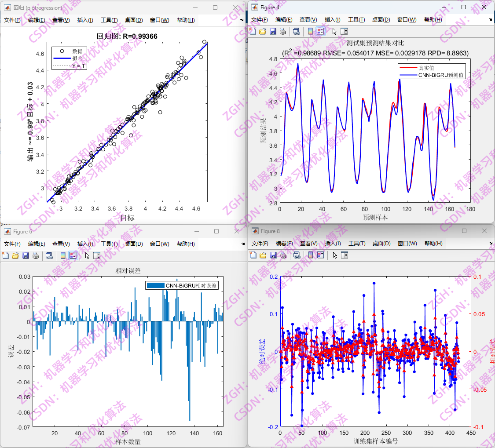This screenshot has height=448, width=495.
Task: Open 工具(T) menu in Figure 6
Action: pos(109,244)
